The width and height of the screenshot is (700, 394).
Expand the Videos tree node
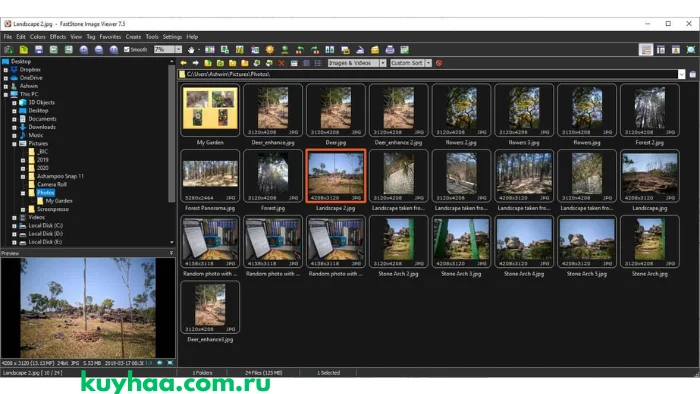click(x=14, y=218)
